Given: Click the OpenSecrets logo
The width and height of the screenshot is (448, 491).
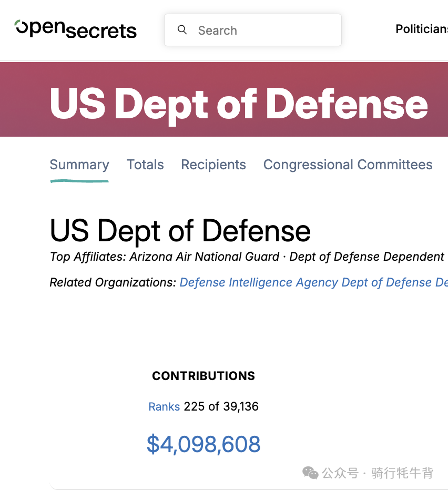Looking at the screenshot, I should [76, 29].
